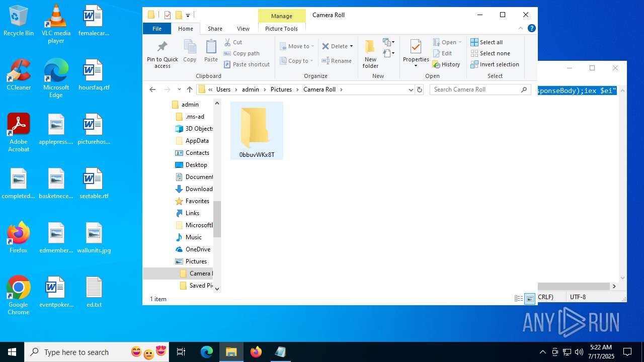Collapse the ribbon with chevron
This screenshot has width=644, height=362.
[x=521, y=29]
